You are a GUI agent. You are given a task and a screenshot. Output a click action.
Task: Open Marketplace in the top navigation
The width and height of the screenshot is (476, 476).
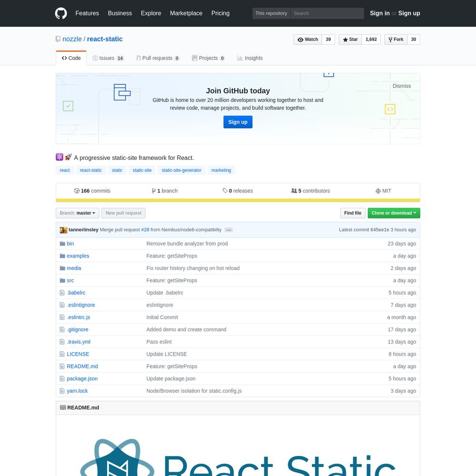coord(186,13)
